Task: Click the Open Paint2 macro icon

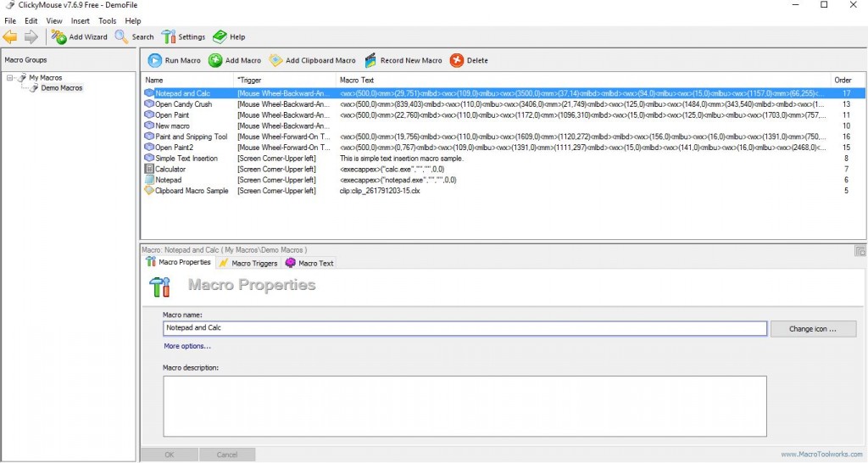Action: pos(149,148)
